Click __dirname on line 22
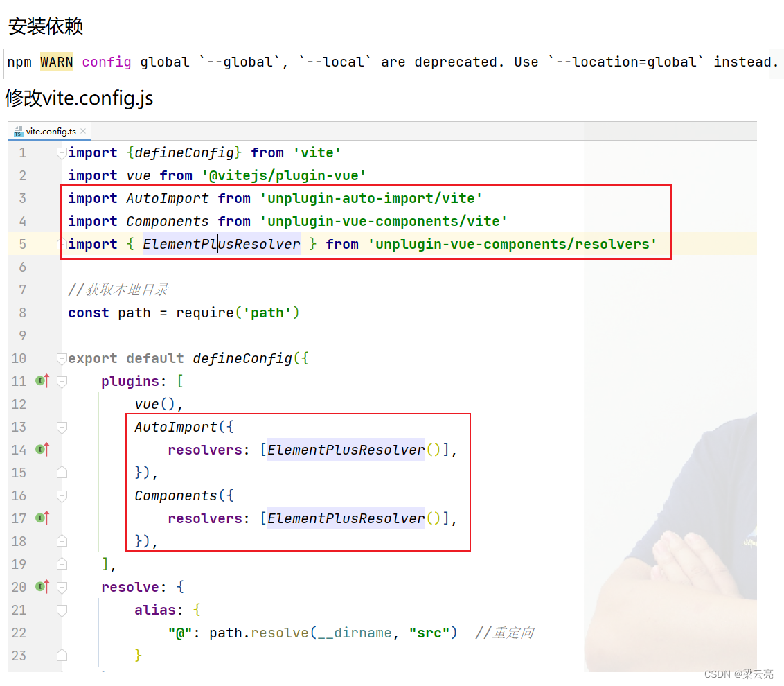The image size is (784, 686). (x=355, y=633)
